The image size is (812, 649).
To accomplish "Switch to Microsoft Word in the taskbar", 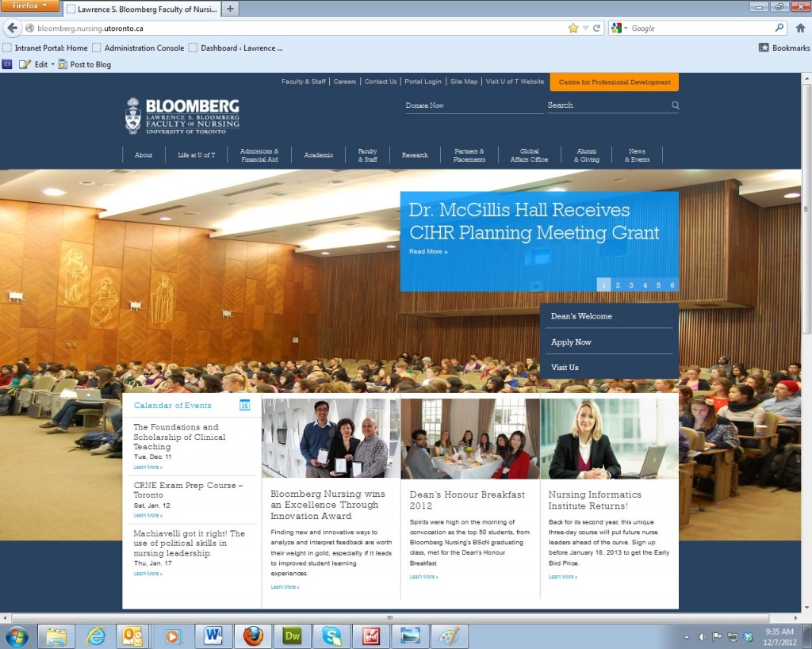I will (213, 636).
